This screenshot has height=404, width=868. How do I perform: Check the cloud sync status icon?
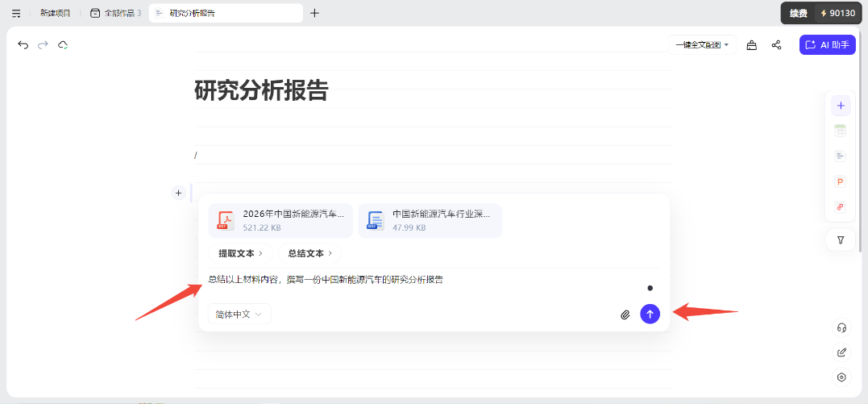click(x=63, y=45)
